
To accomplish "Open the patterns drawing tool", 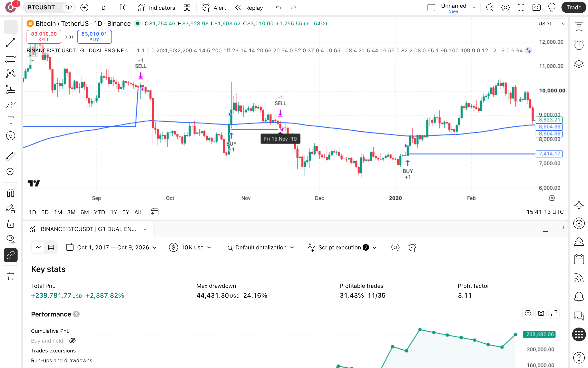I will [10, 74].
